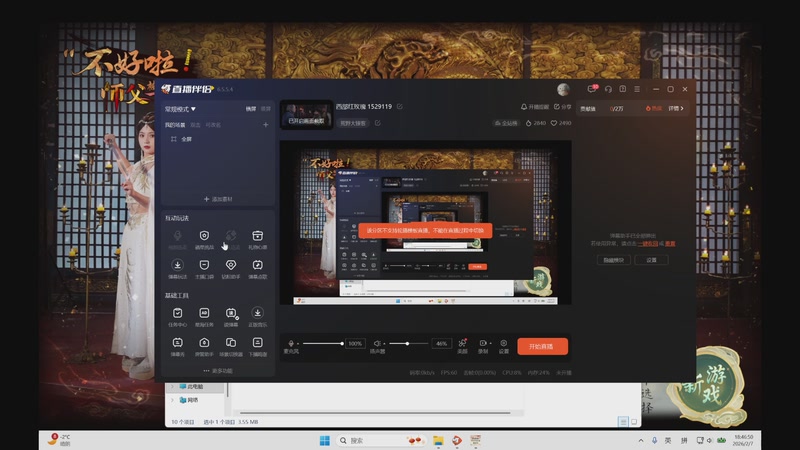Edit the stream title with pencil icon

(x=400, y=107)
